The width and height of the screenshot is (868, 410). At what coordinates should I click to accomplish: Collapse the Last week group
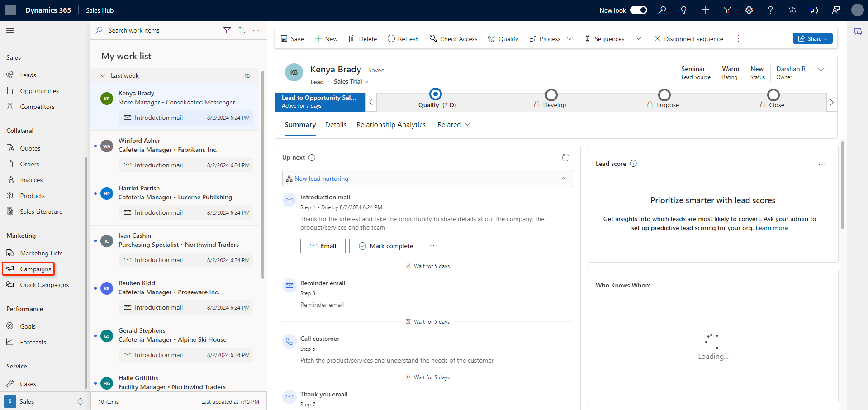click(x=103, y=75)
